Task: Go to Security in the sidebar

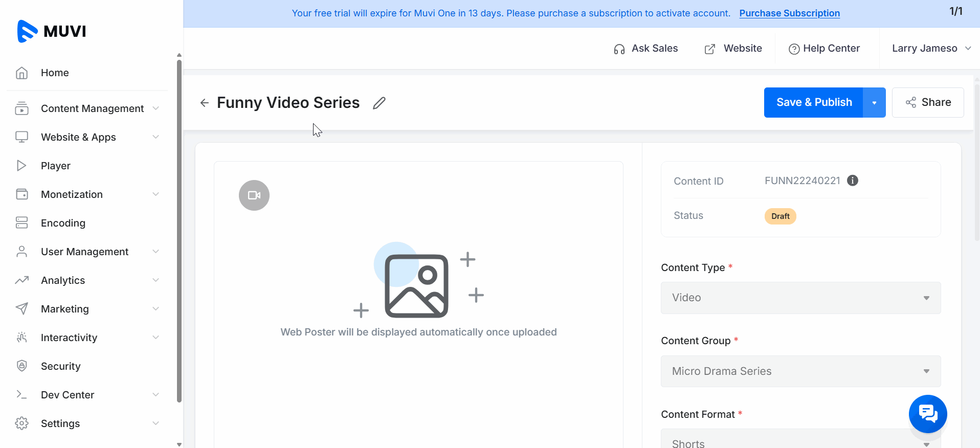Action: (x=60, y=366)
